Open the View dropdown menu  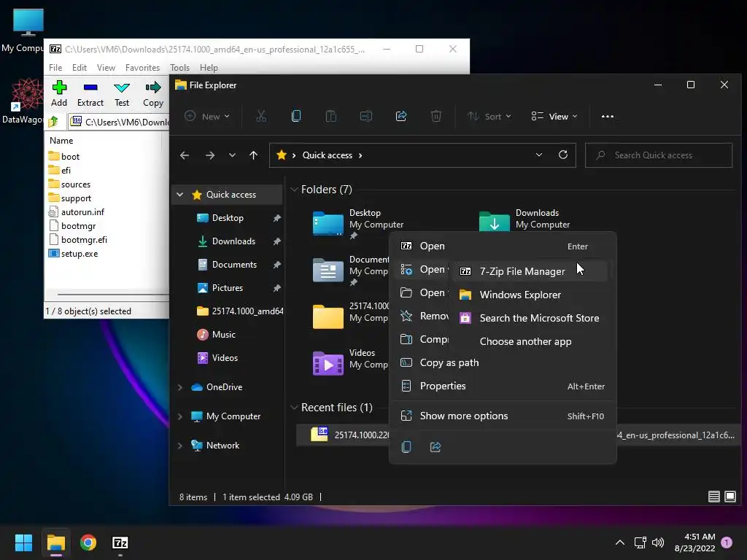554,116
